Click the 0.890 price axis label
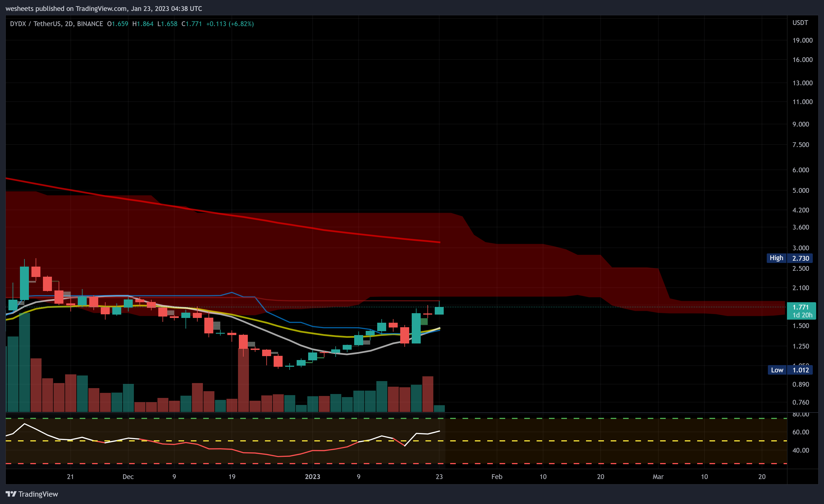The width and height of the screenshot is (824, 504). click(801, 384)
